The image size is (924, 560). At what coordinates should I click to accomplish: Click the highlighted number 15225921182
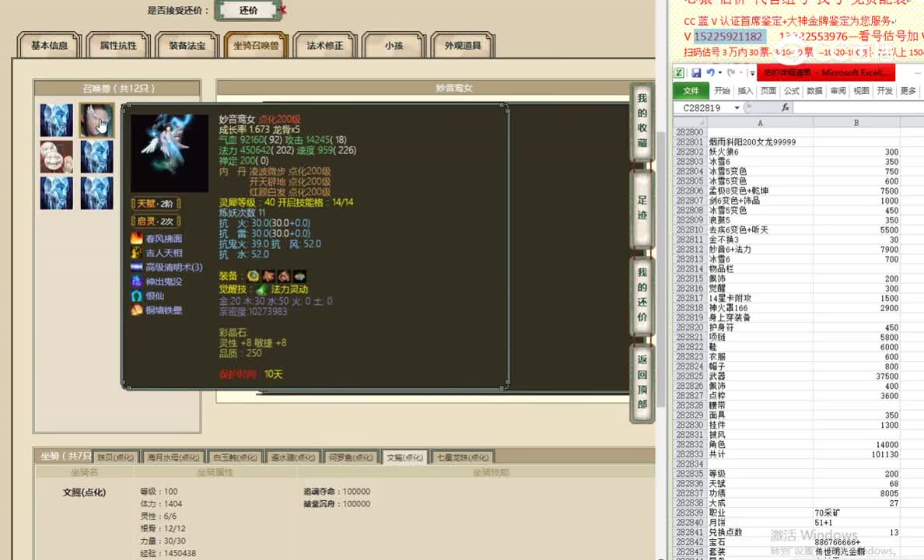click(x=728, y=37)
